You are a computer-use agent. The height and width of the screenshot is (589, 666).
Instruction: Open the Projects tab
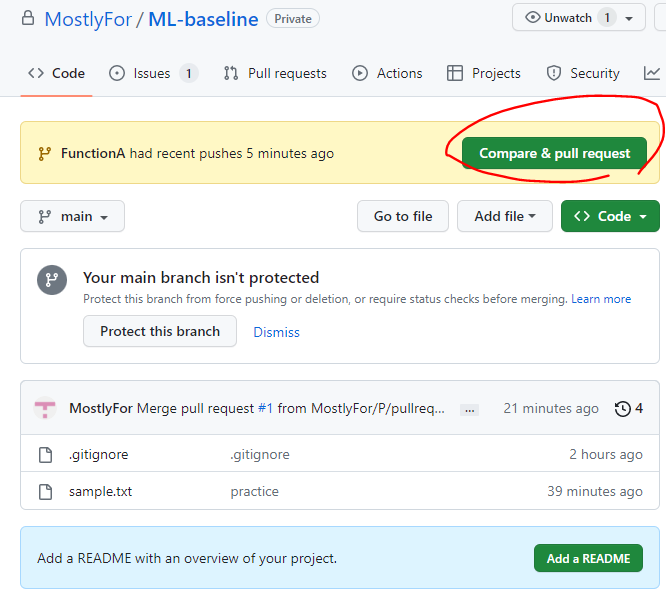(484, 73)
